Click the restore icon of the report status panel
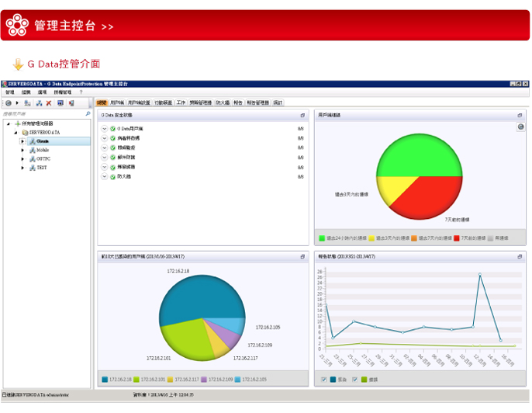Viewport: 532px width, 413px height. (520, 257)
